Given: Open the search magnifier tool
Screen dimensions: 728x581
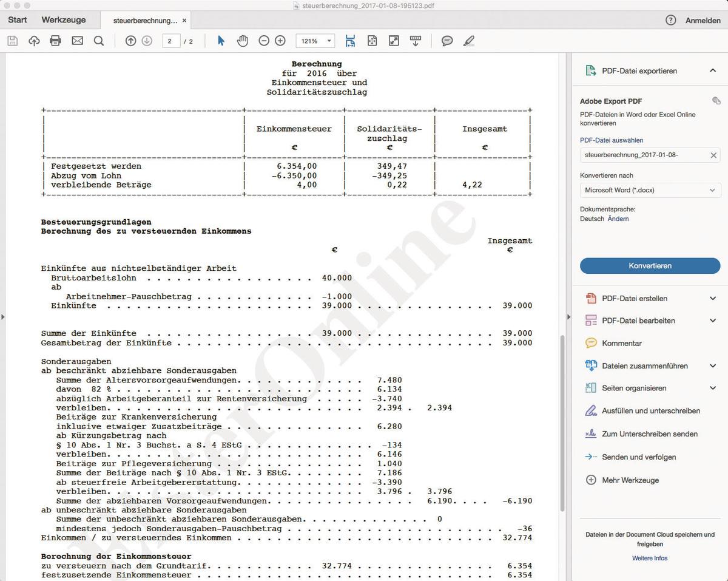Looking at the screenshot, I should click(x=99, y=41).
